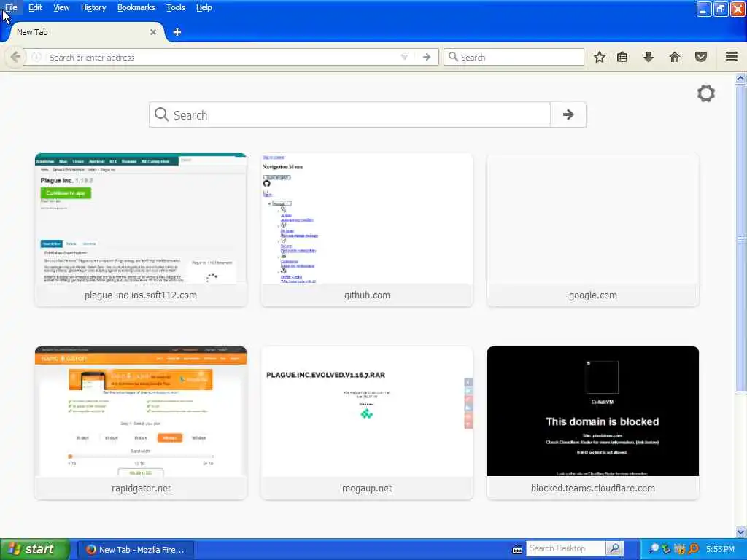Open new tab page settings gear
The image size is (747, 560).
click(706, 93)
